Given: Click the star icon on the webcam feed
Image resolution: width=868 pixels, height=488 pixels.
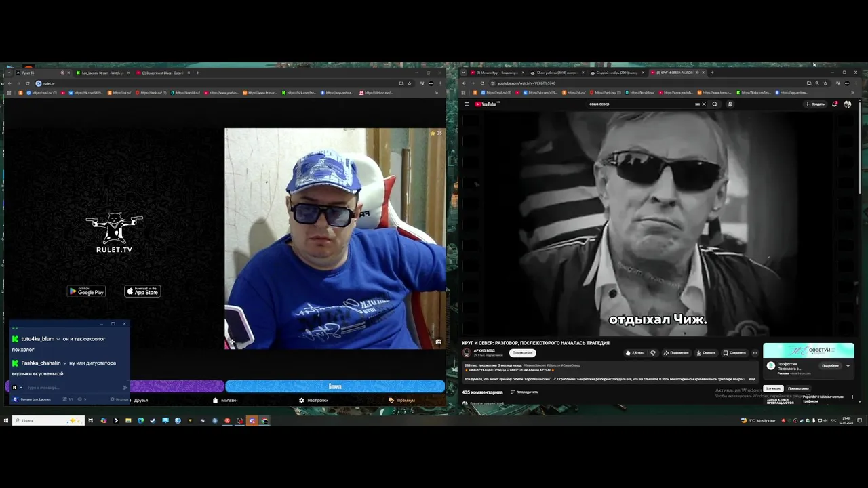Looking at the screenshot, I should point(433,134).
